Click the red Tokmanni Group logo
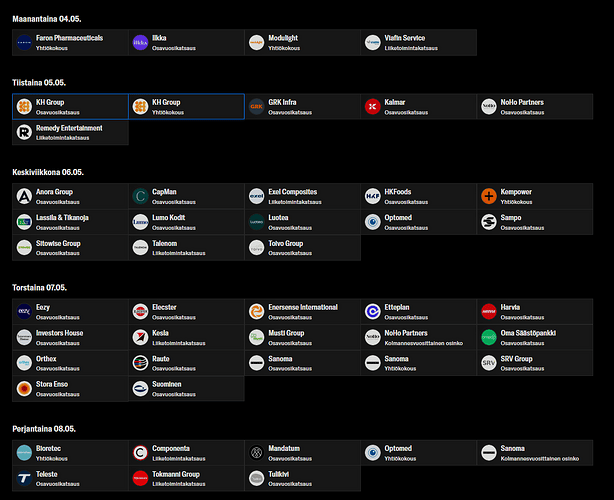Image resolution: width=614 pixels, height=500 pixels. [x=140, y=478]
